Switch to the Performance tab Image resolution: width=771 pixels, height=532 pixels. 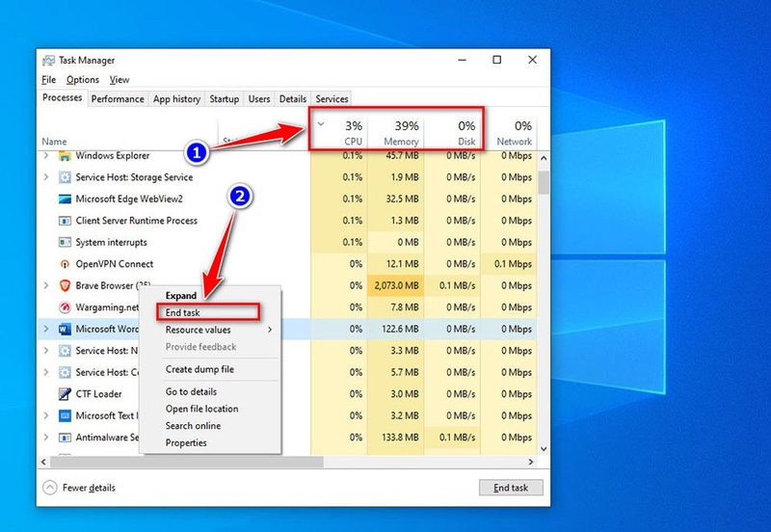(118, 99)
